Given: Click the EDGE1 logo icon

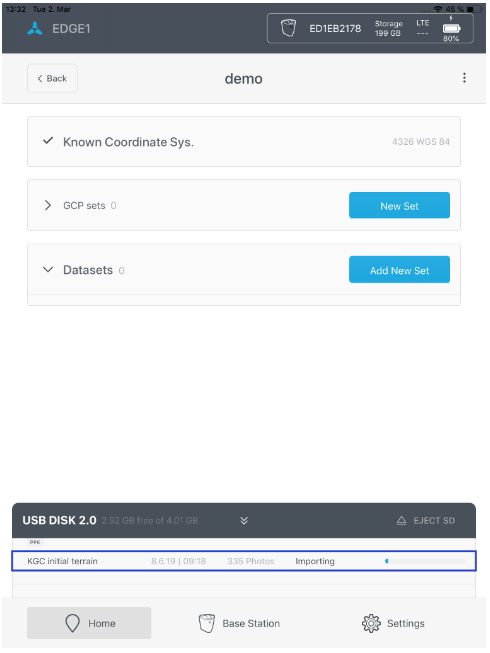Looking at the screenshot, I should [35, 28].
